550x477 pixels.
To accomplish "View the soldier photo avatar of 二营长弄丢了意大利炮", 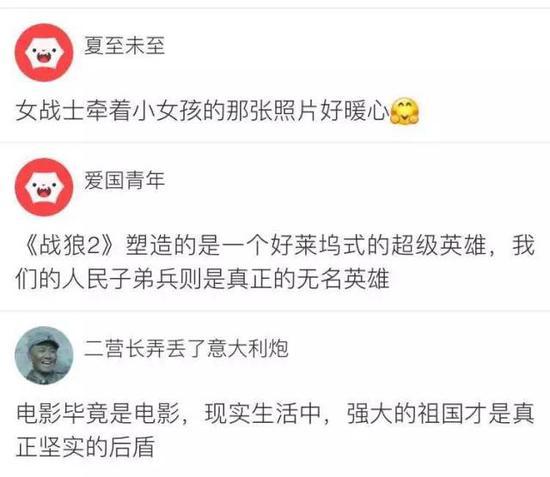I will 44,356.
